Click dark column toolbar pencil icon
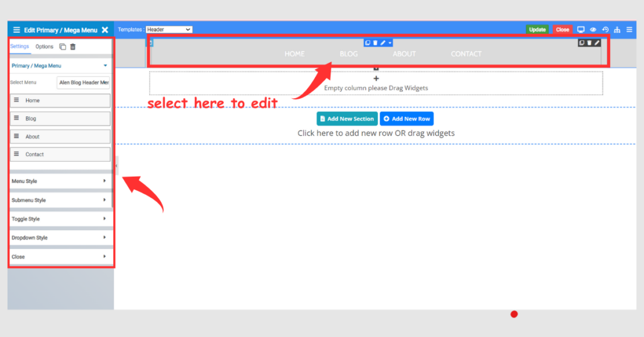The width and height of the screenshot is (644, 337). (x=597, y=43)
